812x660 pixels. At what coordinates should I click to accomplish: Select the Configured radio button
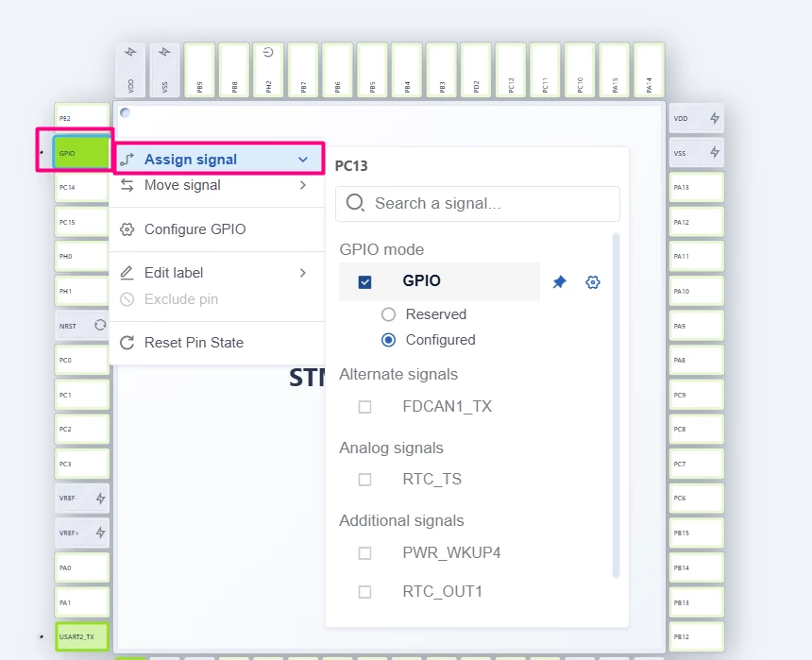388,340
